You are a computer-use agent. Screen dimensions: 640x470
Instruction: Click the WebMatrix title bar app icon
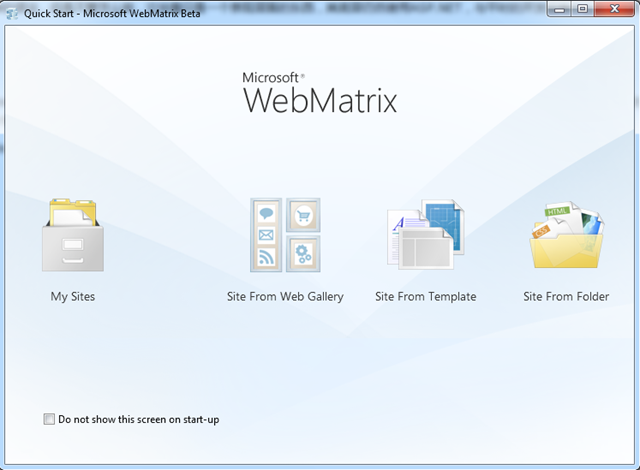tap(12, 13)
